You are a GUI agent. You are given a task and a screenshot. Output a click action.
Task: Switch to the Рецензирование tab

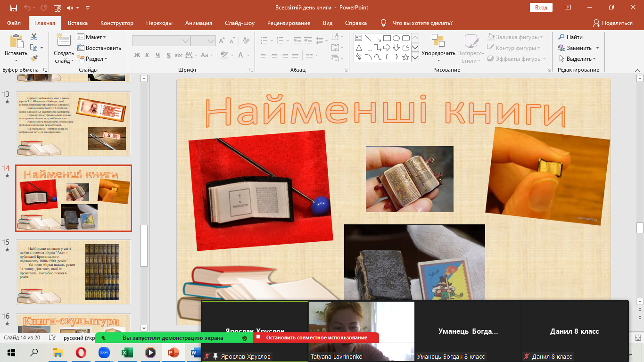coord(289,23)
